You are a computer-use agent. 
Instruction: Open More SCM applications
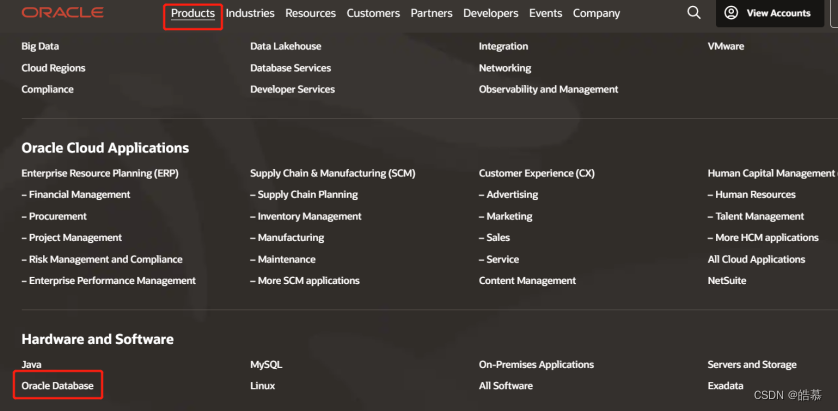pyautogui.click(x=305, y=281)
